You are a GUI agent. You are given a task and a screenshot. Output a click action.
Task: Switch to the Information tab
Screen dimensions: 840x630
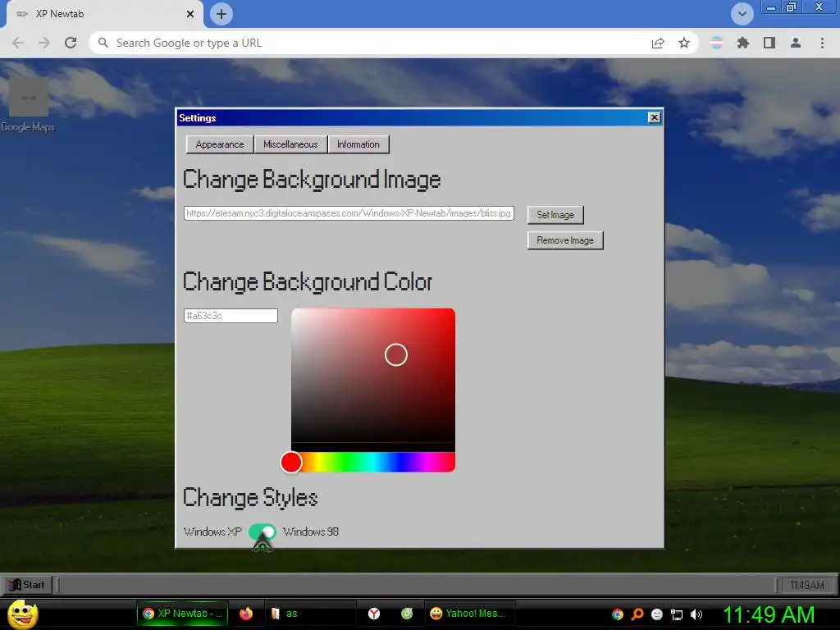pyautogui.click(x=358, y=144)
